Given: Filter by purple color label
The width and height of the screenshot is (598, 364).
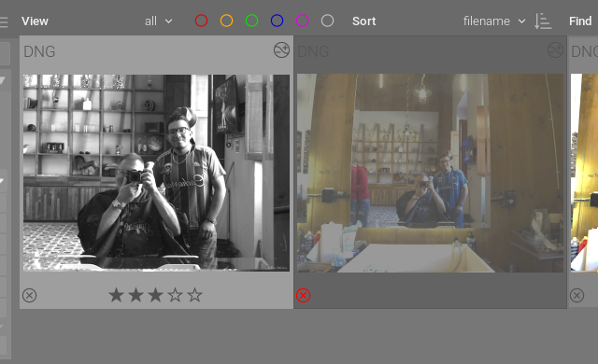Looking at the screenshot, I should (302, 21).
